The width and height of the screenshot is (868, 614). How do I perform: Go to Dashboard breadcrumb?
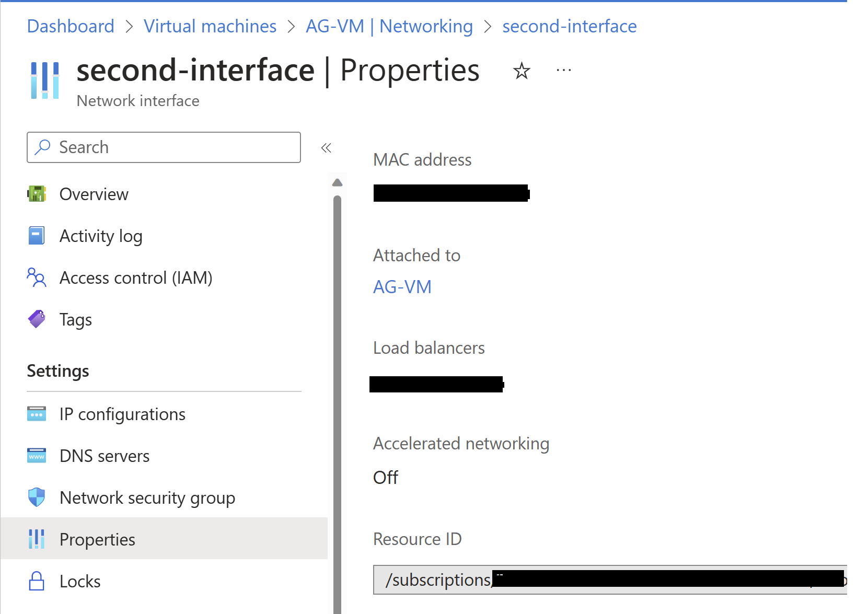point(71,26)
